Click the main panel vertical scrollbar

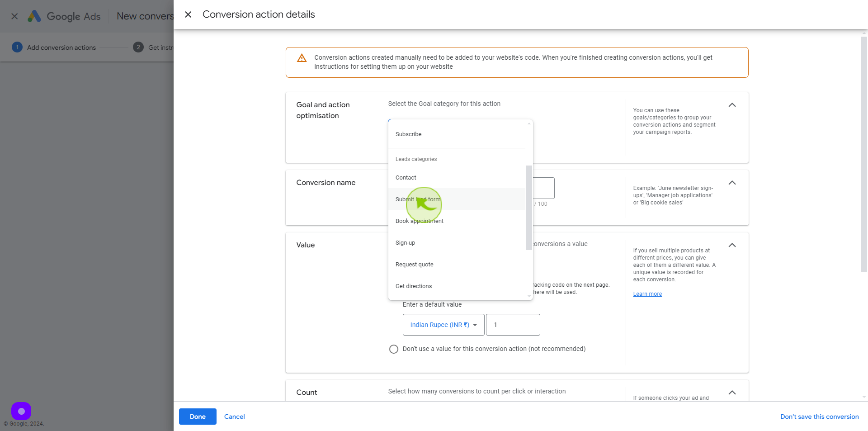864,154
